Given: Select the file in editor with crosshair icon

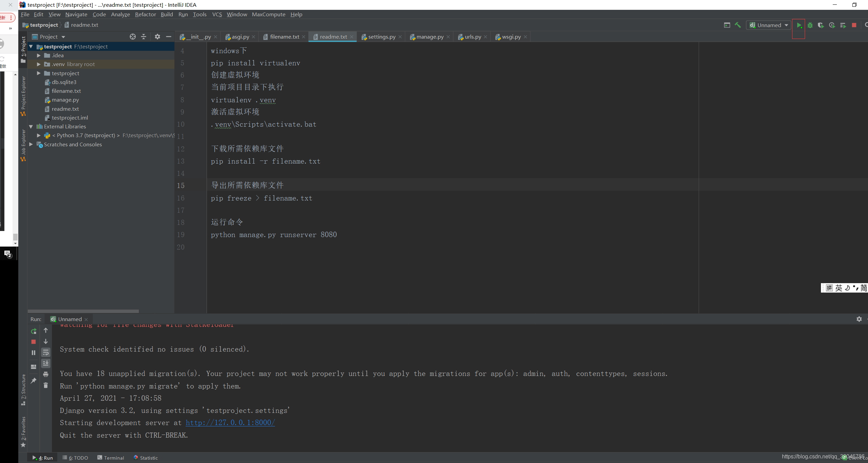Looking at the screenshot, I should click(x=132, y=37).
